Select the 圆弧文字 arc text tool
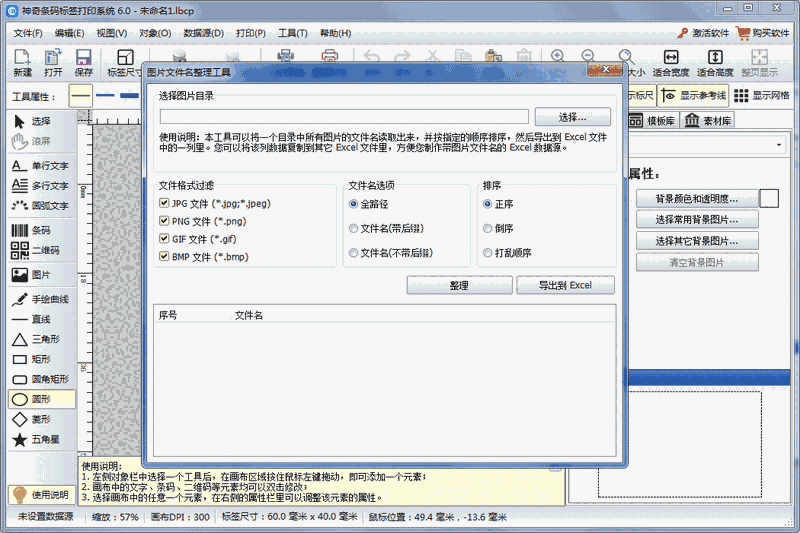 (42, 206)
